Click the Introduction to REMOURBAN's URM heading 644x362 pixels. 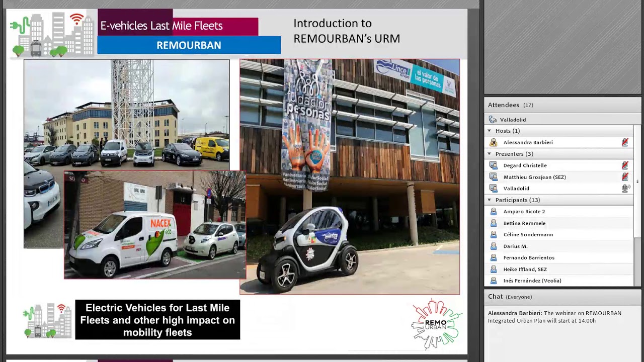(x=347, y=31)
